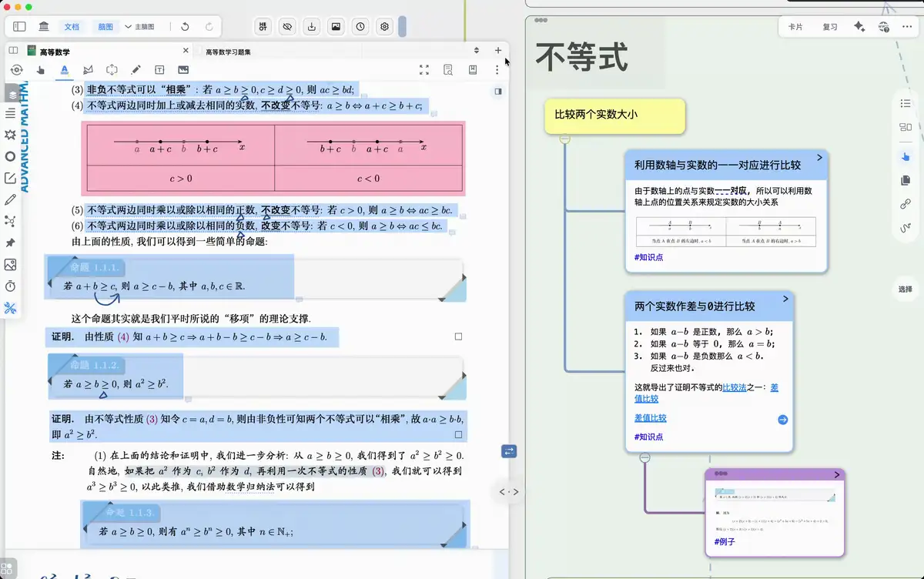Open the 卡片 tab in mindmap toolbar
Image resolution: width=924 pixels, height=579 pixels.
795,26
